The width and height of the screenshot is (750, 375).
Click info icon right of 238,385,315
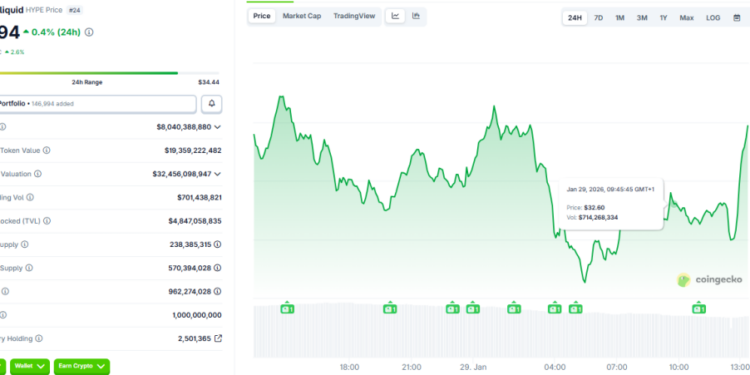pyautogui.click(x=217, y=244)
